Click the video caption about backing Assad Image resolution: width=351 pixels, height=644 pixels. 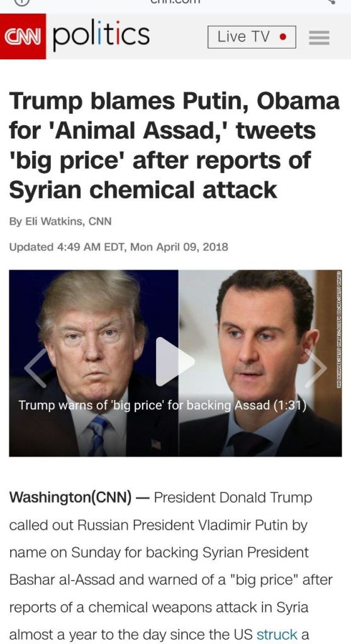[x=162, y=406]
